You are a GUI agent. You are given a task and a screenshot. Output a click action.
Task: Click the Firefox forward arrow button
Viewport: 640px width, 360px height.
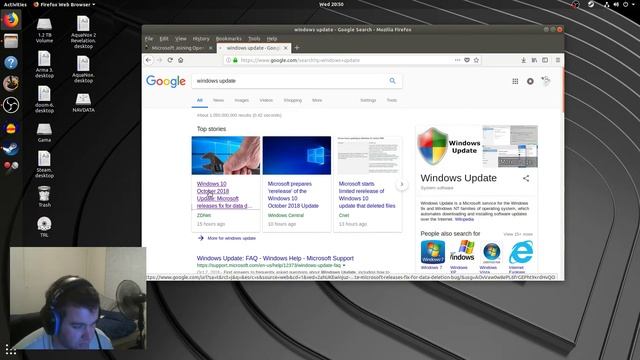(x=159, y=60)
